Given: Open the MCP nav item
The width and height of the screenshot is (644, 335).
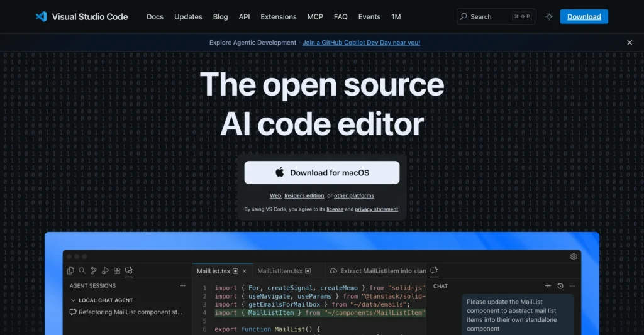Looking at the screenshot, I should (315, 17).
